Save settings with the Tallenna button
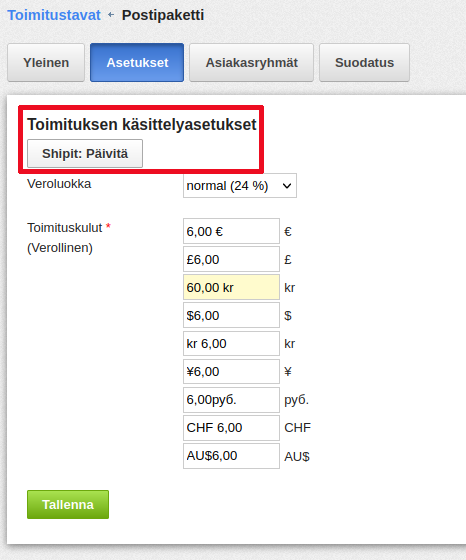Image resolution: width=466 pixels, height=560 pixels. click(x=68, y=504)
